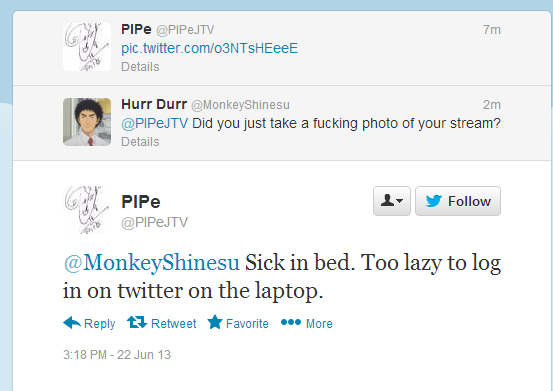The width and height of the screenshot is (553, 391).
Task: Follow the PIPe account
Action: 458,201
